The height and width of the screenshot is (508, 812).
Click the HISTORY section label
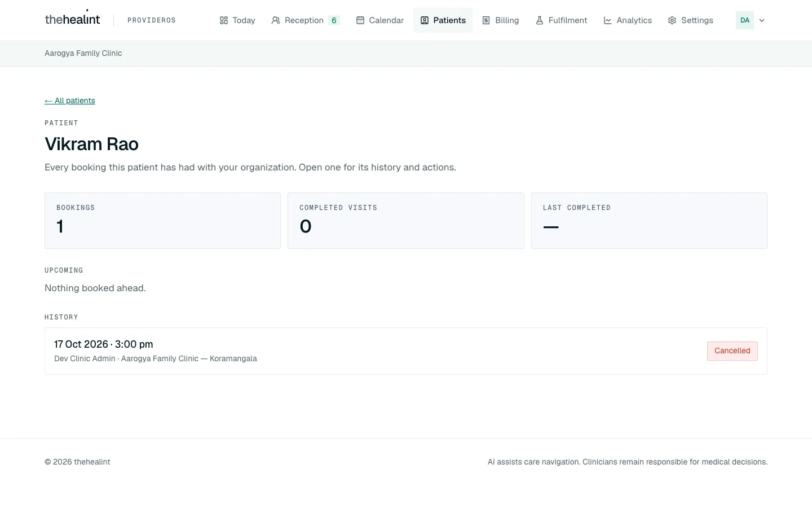(x=61, y=317)
